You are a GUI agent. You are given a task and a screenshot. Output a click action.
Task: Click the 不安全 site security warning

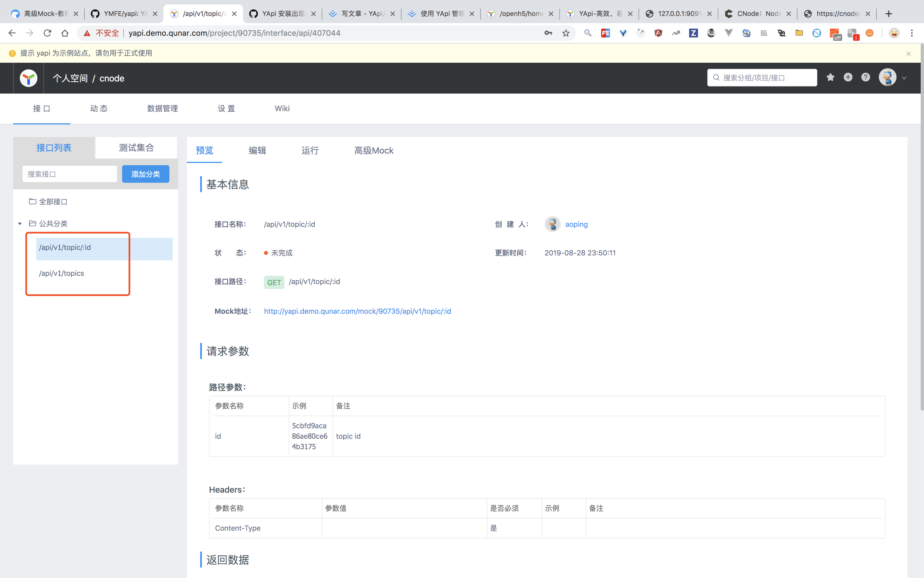pos(101,33)
